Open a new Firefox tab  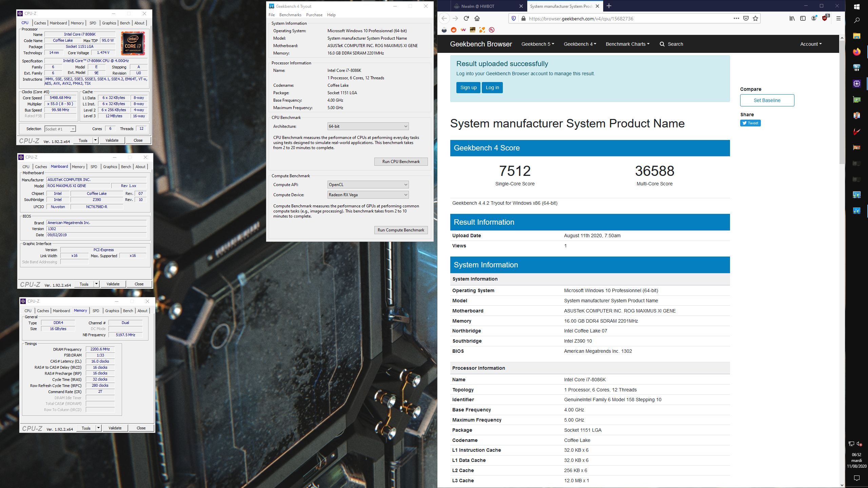pos(609,6)
